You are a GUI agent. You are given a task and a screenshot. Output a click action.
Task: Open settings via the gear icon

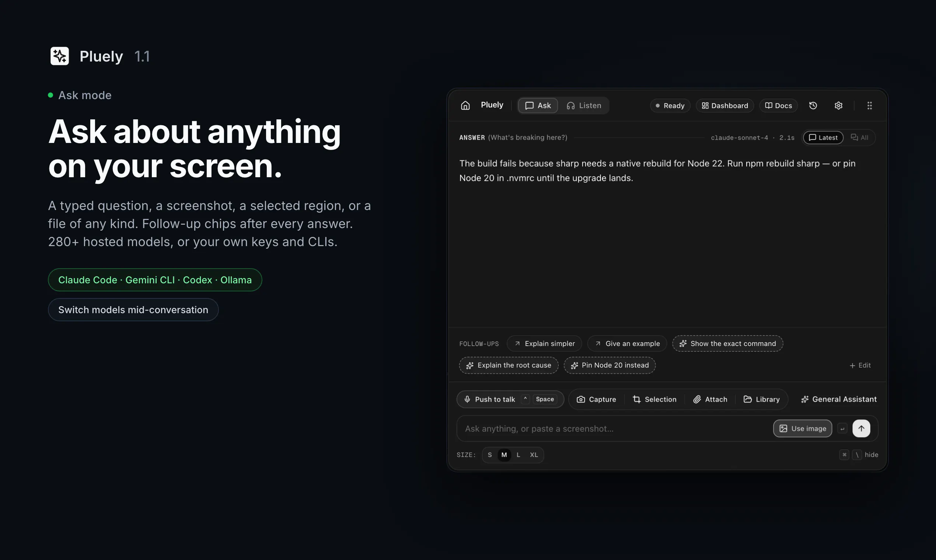coord(839,106)
